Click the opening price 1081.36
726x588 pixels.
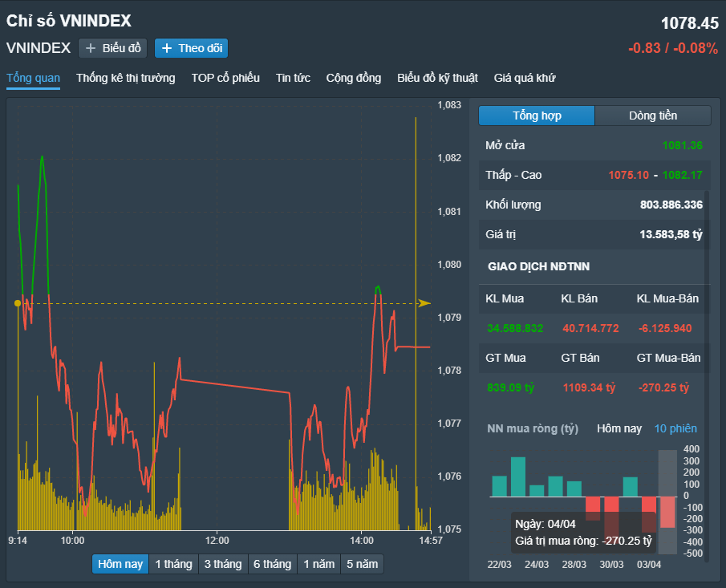coord(683,145)
